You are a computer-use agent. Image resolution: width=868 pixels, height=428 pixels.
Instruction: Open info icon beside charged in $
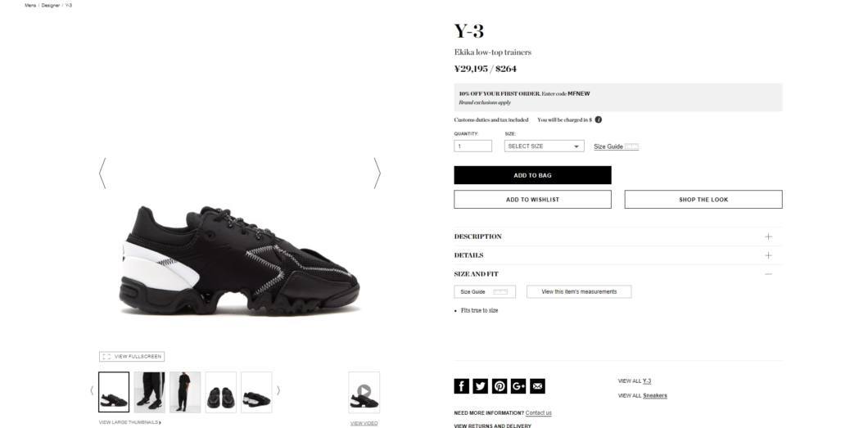[x=599, y=119]
